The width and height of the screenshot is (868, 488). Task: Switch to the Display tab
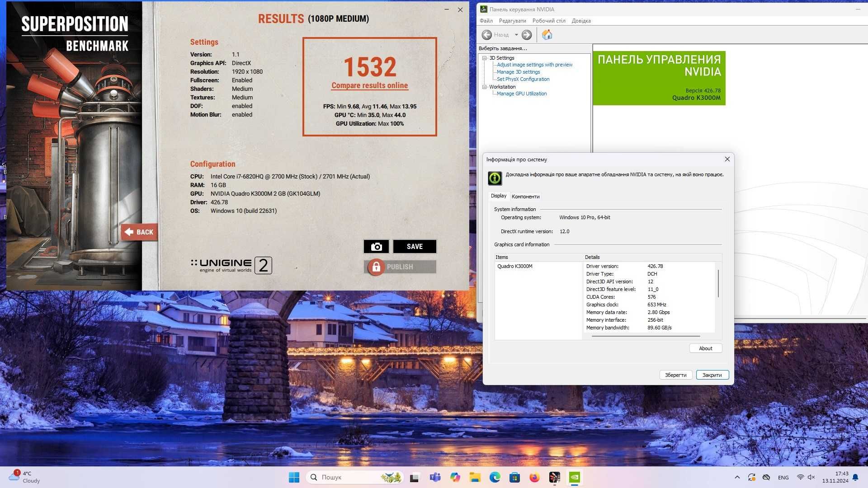pyautogui.click(x=499, y=196)
